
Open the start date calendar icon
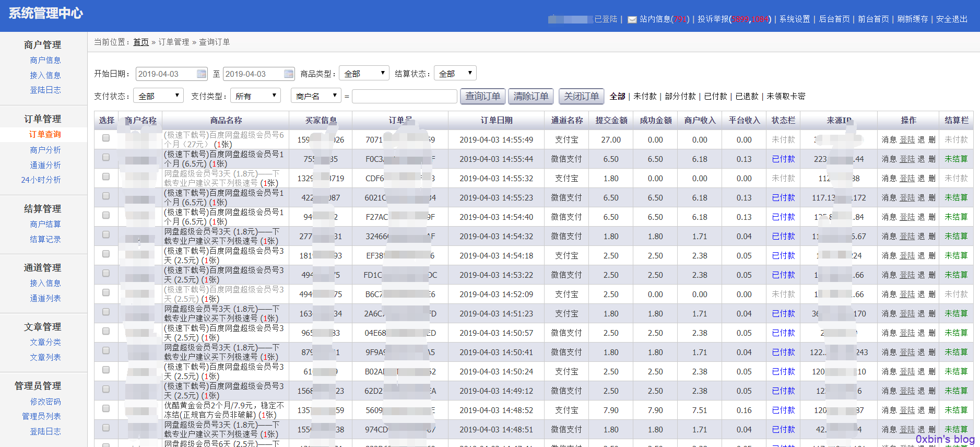pos(201,74)
